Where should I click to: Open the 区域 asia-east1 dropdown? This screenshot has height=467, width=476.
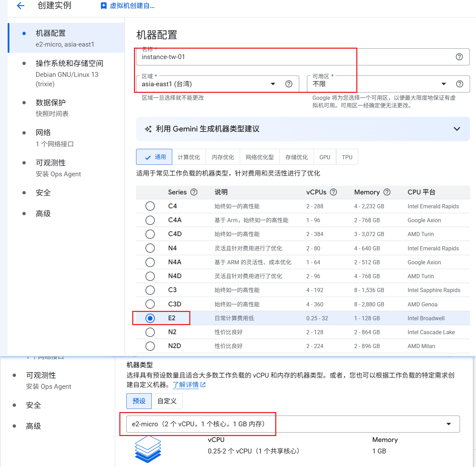pyautogui.click(x=217, y=84)
